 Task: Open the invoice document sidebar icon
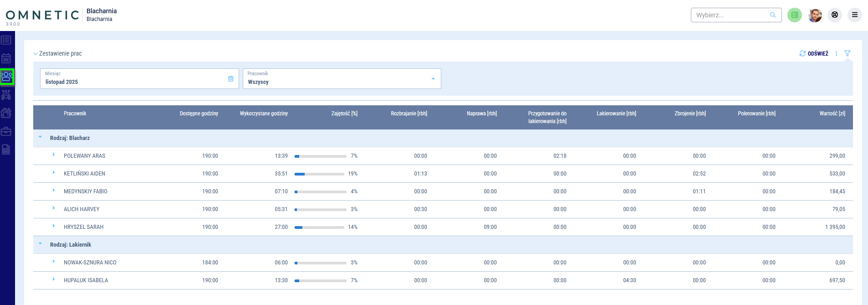[6, 150]
